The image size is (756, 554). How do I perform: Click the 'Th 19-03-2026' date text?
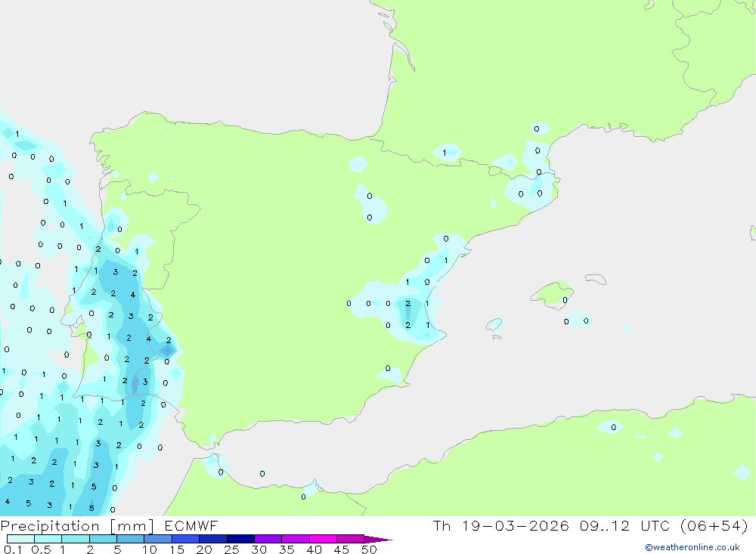point(501,525)
